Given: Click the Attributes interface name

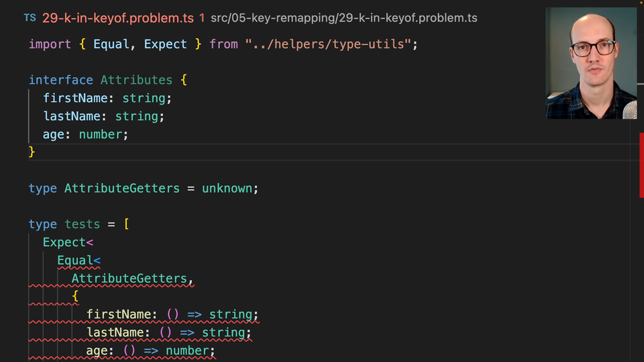Looking at the screenshot, I should tap(136, 80).
